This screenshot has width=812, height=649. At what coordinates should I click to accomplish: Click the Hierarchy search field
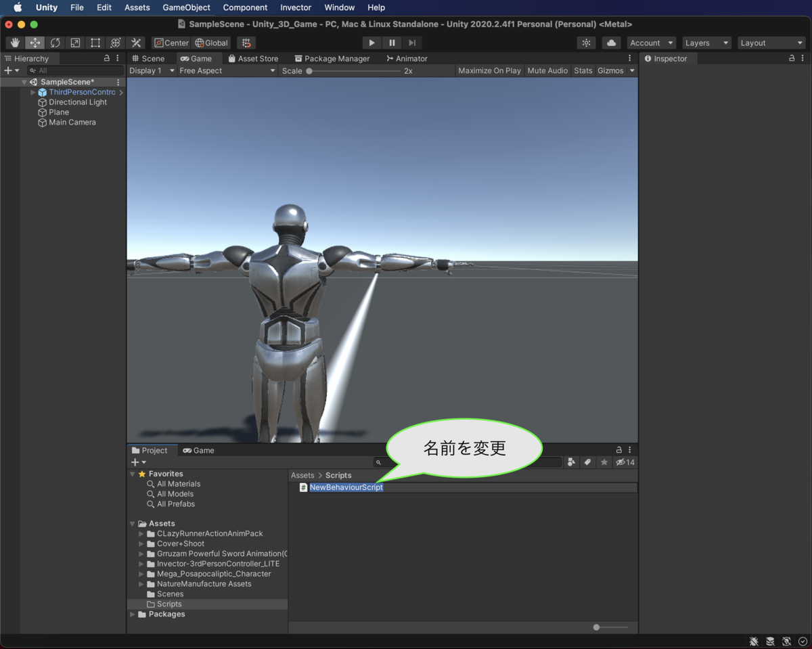(x=75, y=70)
